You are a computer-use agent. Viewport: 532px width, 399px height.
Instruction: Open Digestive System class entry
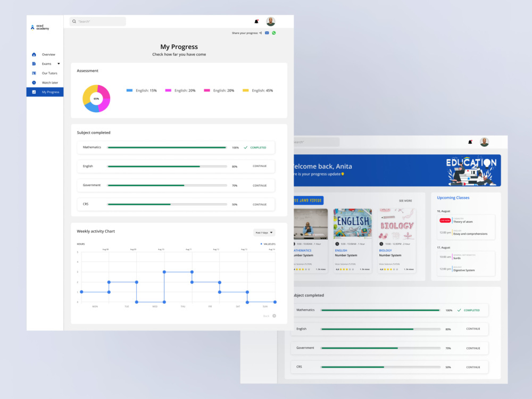pos(464,270)
